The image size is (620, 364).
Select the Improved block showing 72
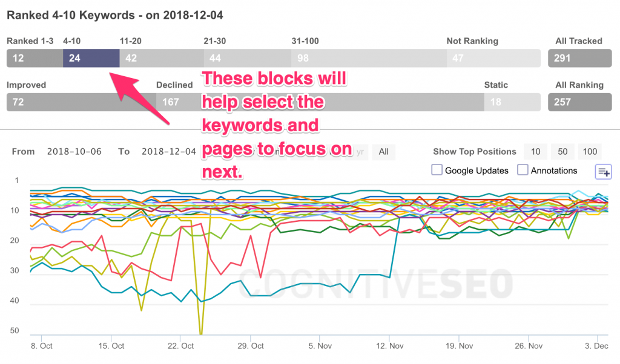pos(82,102)
